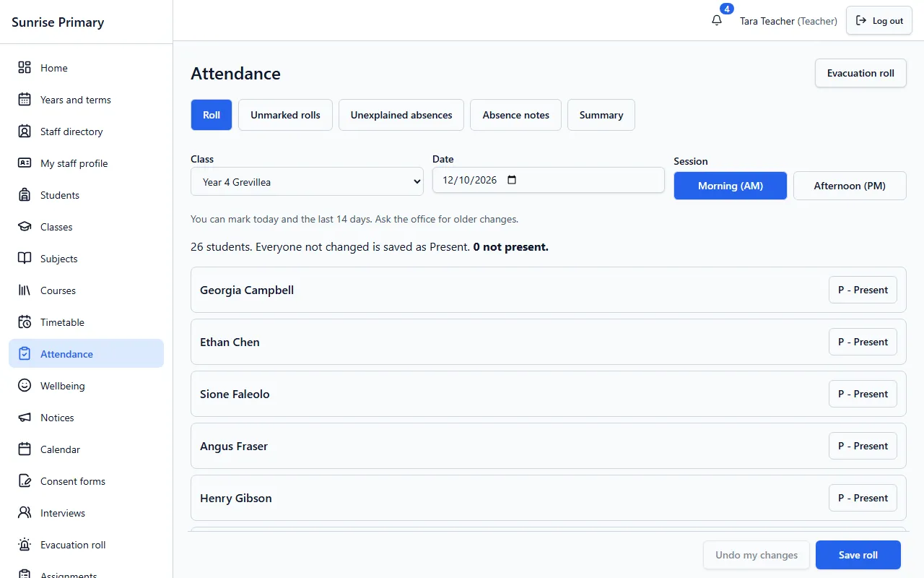Open the Summary tab
The width and height of the screenshot is (924, 578).
(x=601, y=115)
